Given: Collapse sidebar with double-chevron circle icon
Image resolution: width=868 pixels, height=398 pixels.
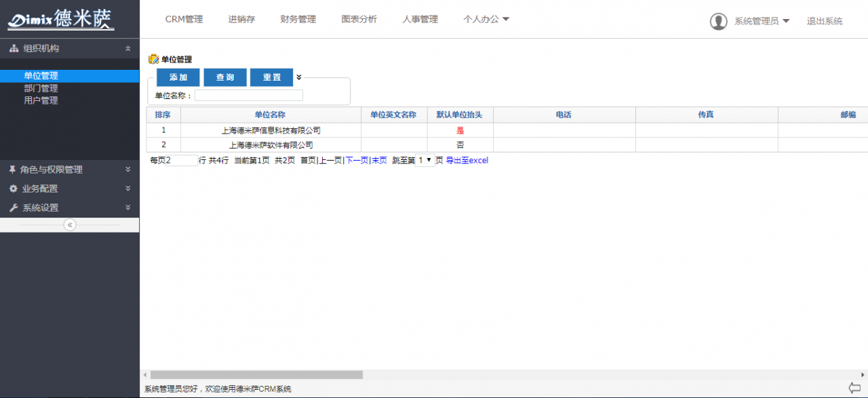Looking at the screenshot, I should (70, 225).
